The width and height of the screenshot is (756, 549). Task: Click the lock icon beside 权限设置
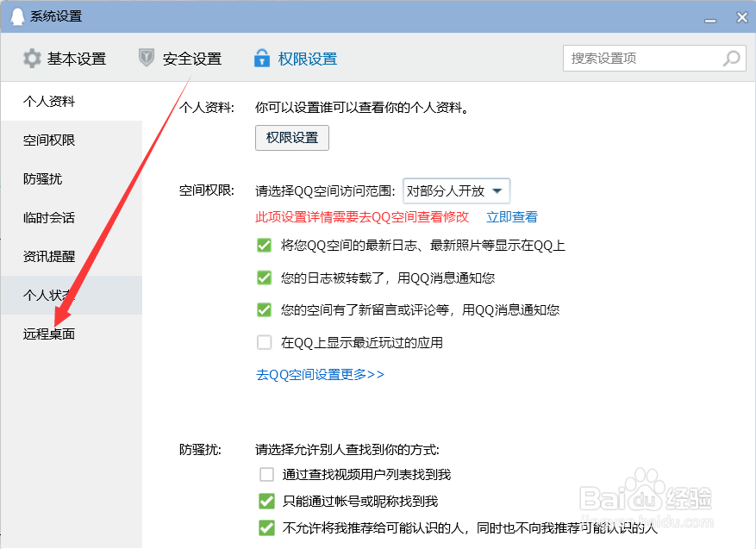pos(261,58)
